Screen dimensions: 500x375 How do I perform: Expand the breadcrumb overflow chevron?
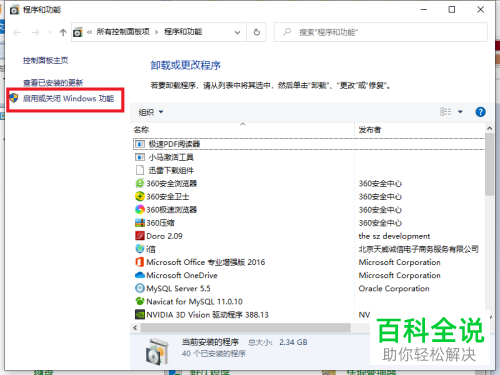point(89,32)
